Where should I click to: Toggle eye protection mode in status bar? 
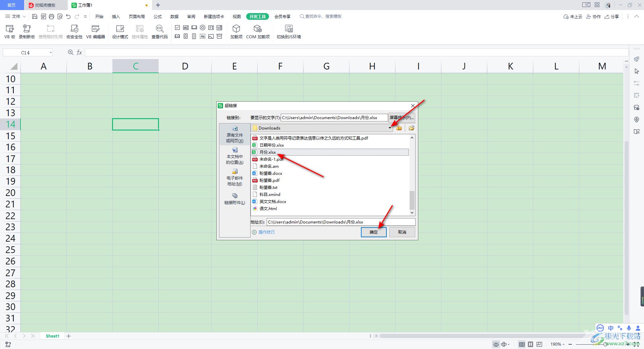(x=496, y=344)
